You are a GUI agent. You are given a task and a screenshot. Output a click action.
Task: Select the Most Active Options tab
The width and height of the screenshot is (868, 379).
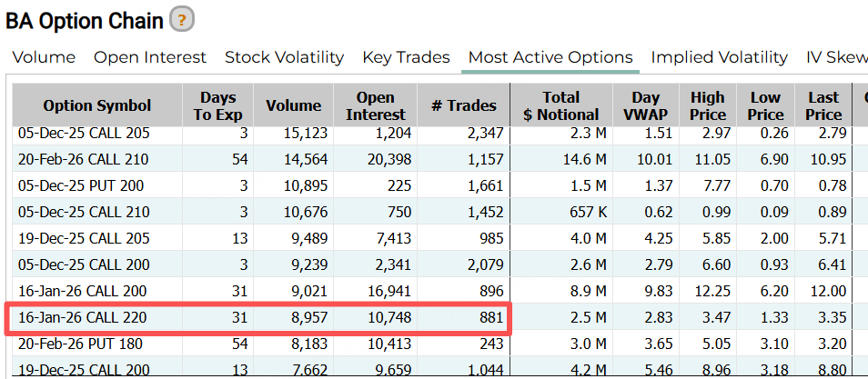pyautogui.click(x=550, y=57)
